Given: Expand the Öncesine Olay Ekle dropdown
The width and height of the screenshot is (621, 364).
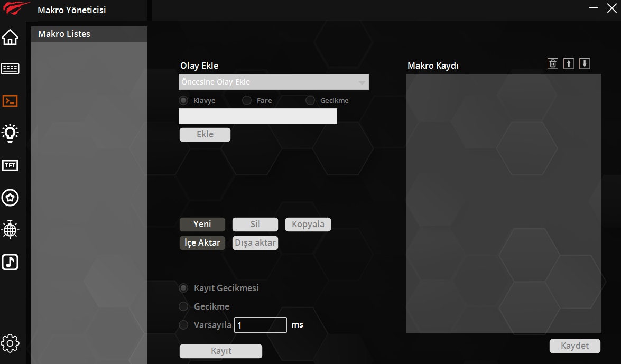Looking at the screenshot, I should click(x=274, y=82).
